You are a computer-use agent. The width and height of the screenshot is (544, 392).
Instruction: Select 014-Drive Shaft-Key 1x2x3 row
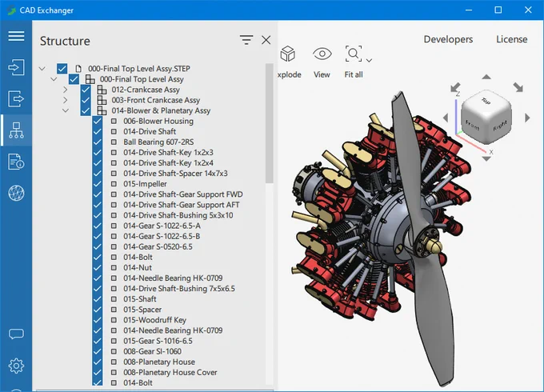point(168,152)
